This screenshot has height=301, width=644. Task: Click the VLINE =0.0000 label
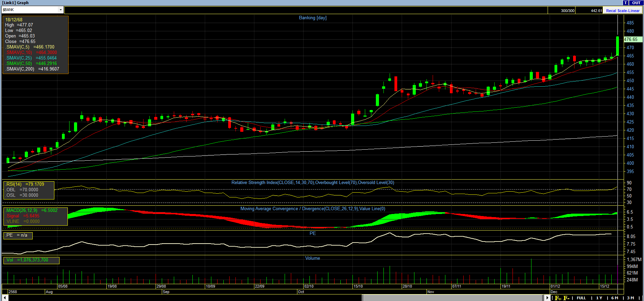tap(23, 221)
